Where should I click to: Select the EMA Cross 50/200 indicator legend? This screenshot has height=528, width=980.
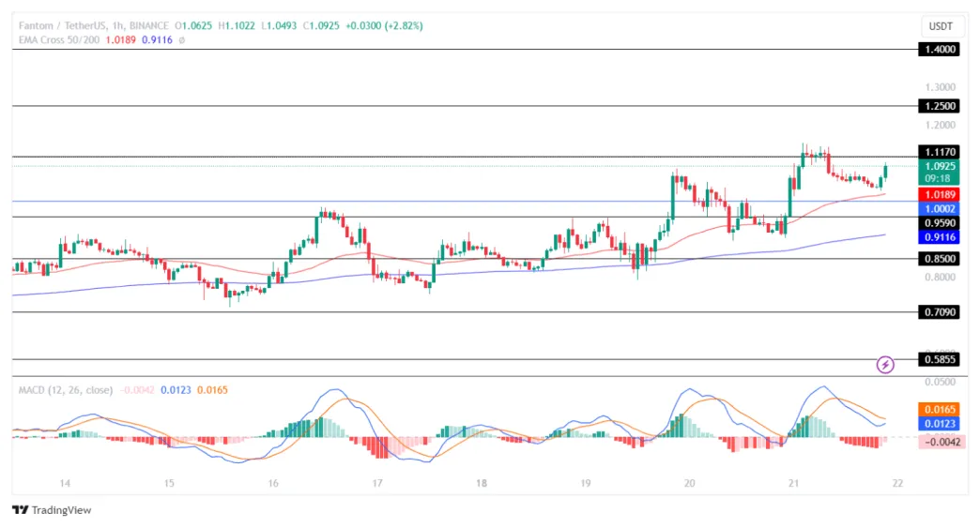[61, 39]
